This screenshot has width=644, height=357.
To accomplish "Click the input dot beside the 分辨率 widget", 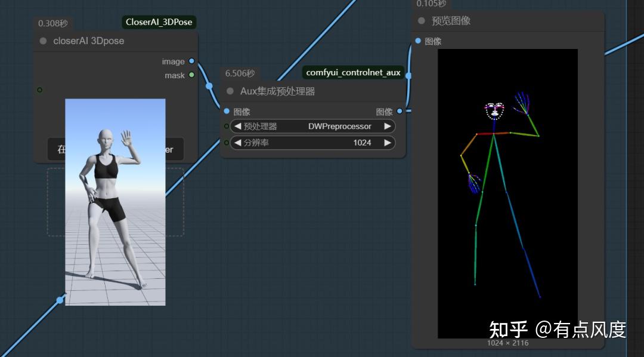I will 226,143.
